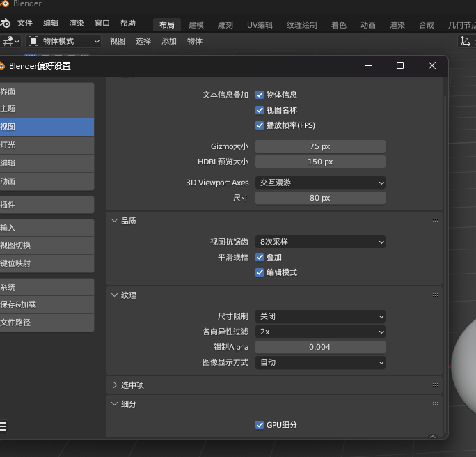The height and width of the screenshot is (457, 476).
Task: Open 文件路径 preferences section
Action: 47,323
